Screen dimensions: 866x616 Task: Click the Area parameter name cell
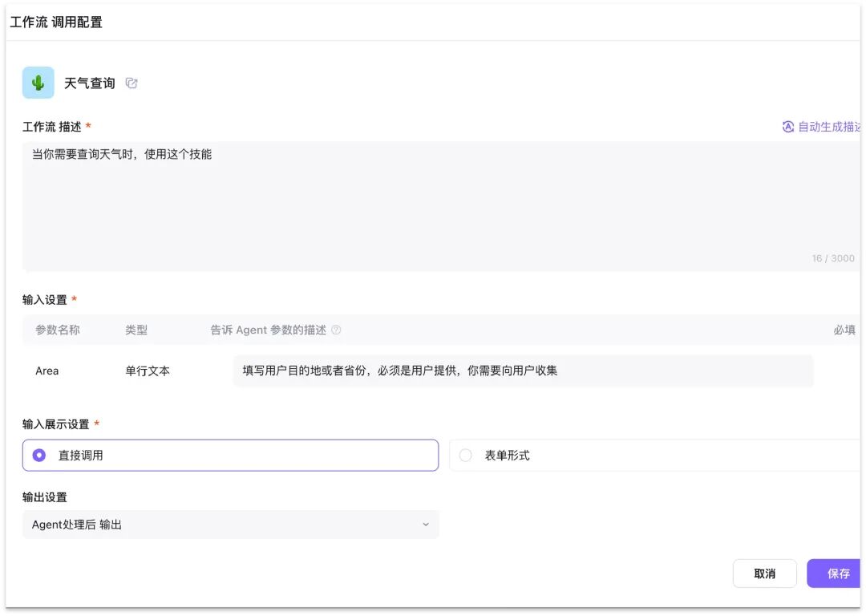pyautogui.click(x=47, y=371)
